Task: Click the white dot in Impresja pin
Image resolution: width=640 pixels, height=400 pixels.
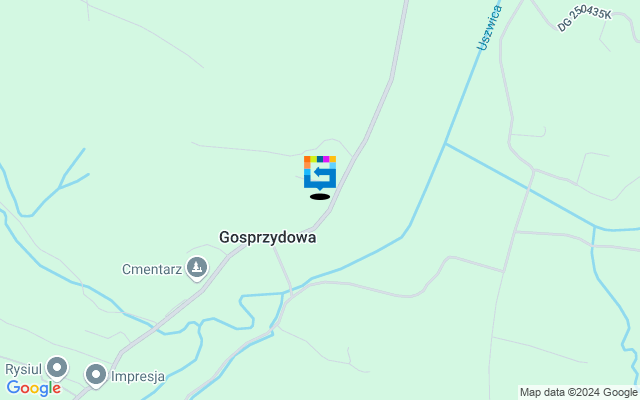Action: 96,373
